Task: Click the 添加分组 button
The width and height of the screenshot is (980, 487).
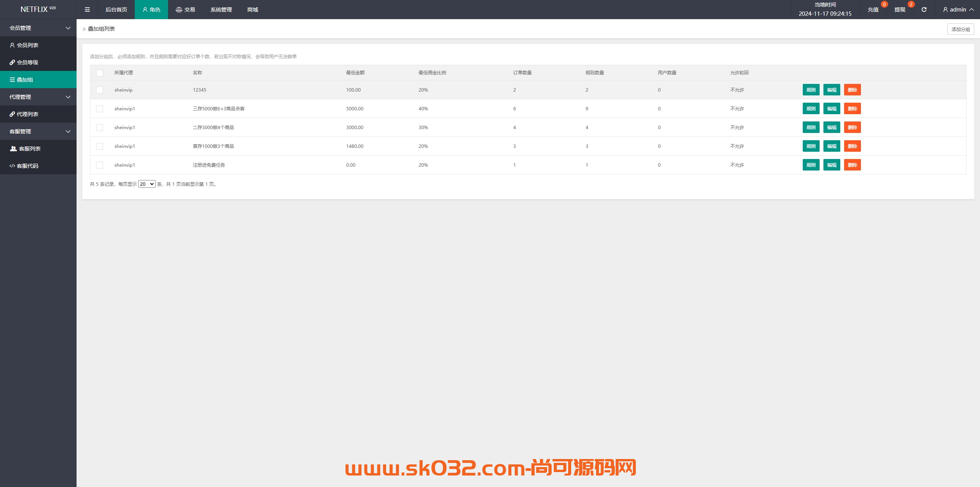Action: pyautogui.click(x=960, y=29)
